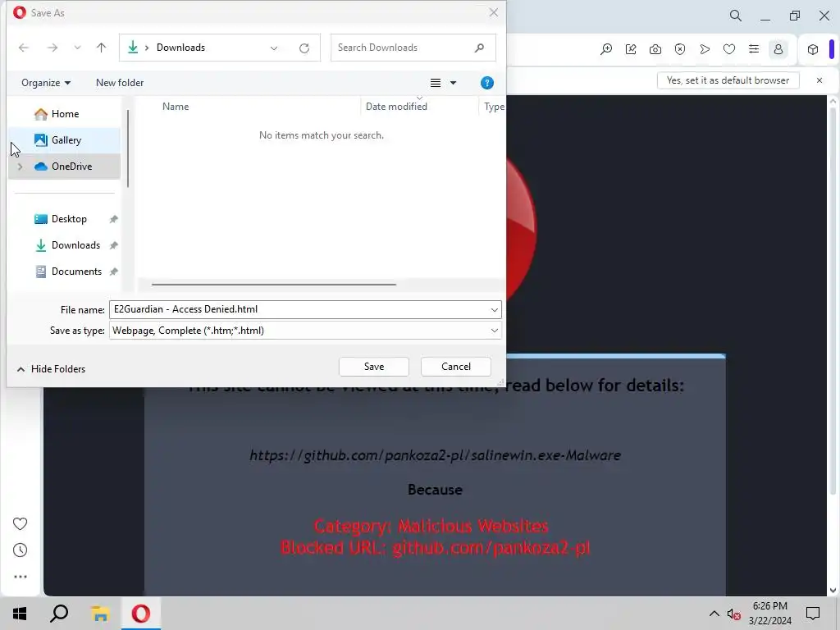Screen dimensions: 840x630
Task: Take a snapshot with camera icon
Action: tap(655, 49)
